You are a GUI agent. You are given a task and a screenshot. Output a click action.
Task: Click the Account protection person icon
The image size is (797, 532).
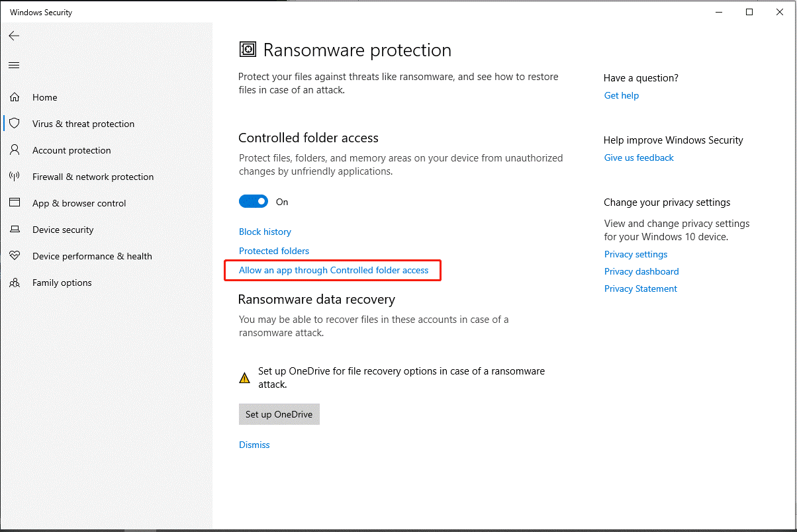15,150
